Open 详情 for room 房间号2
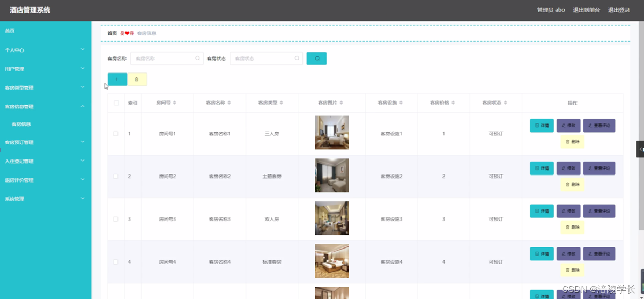The image size is (644, 299). click(x=542, y=169)
